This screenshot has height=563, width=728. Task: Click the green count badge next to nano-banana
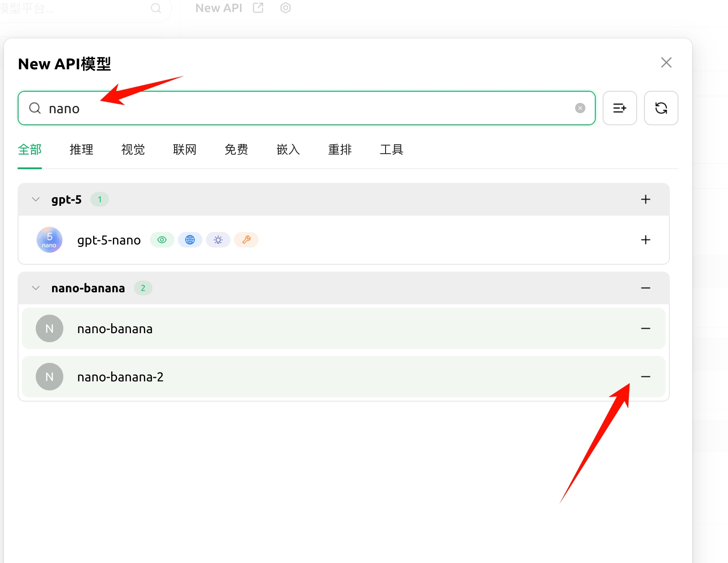[143, 288]
